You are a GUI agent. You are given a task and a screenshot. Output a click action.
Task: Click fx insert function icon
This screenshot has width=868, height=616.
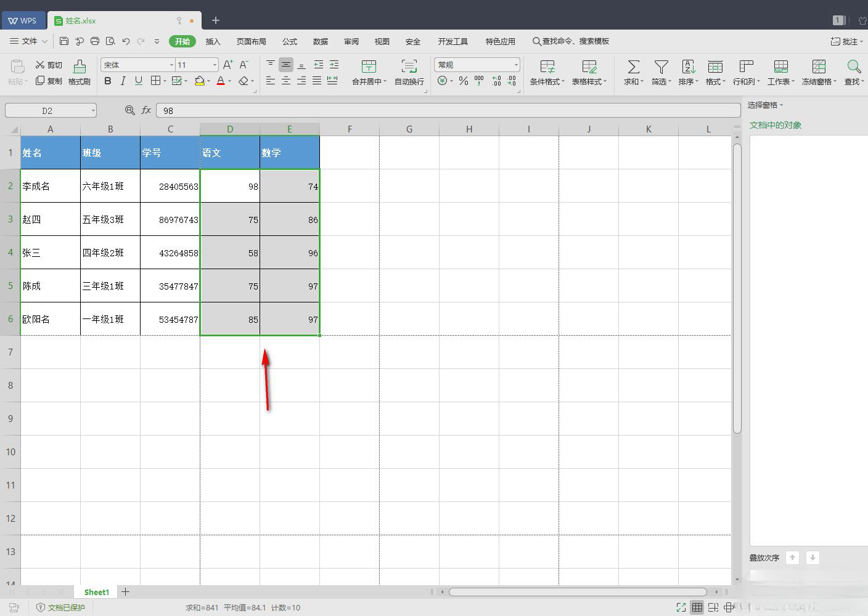coord(146,110)
